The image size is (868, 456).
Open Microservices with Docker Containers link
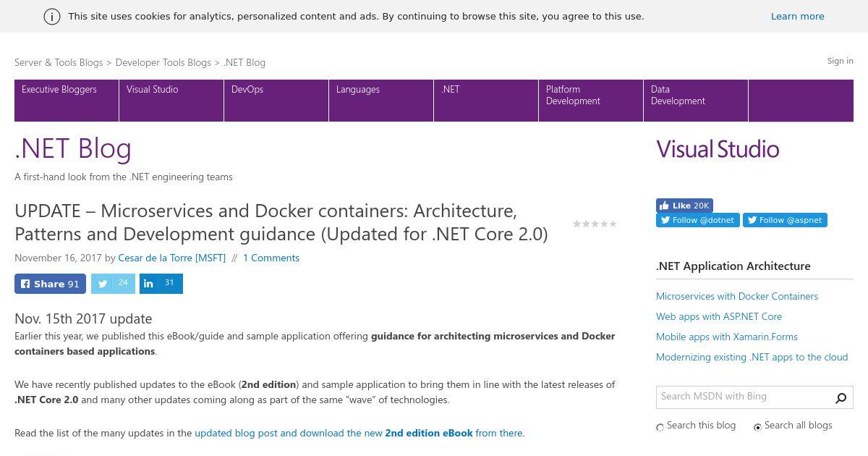(737, 296)
